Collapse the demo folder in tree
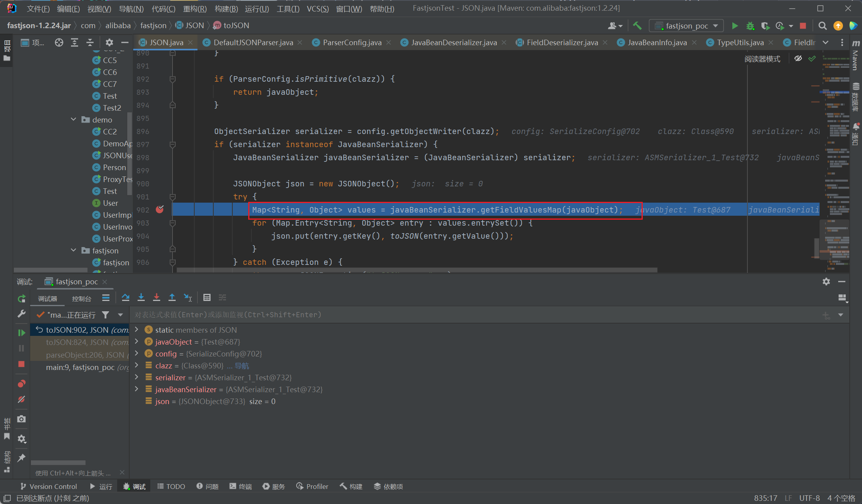Image resolution: width=862 pixels, height=504 pixels. [73, 119]
